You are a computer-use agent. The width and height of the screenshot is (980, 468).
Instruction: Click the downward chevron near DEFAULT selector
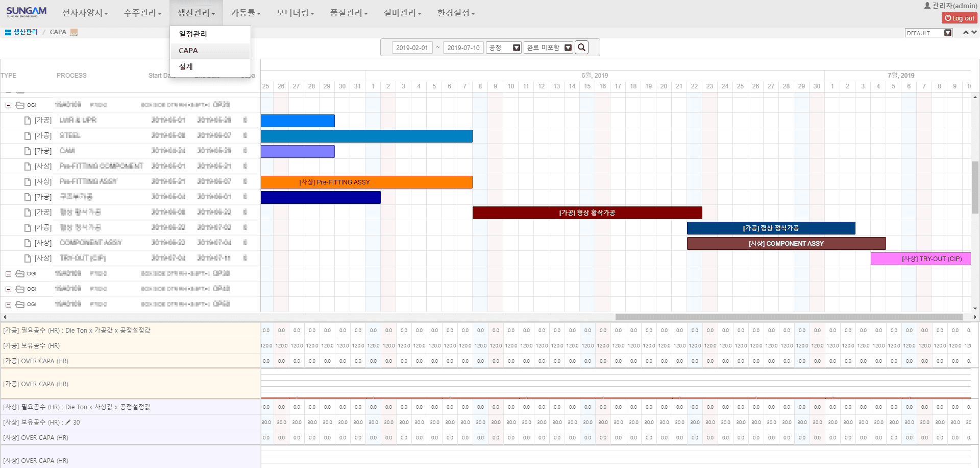pyautogui.click(x=975, y=32)
